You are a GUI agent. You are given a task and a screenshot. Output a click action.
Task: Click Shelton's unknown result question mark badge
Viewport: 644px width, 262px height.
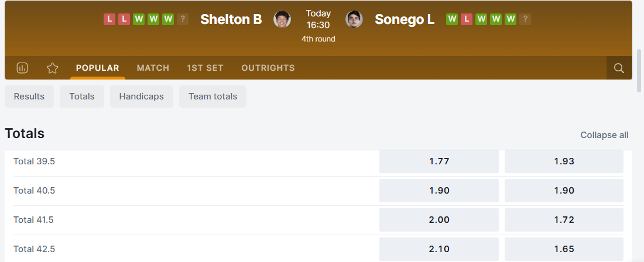click(183, 19)
